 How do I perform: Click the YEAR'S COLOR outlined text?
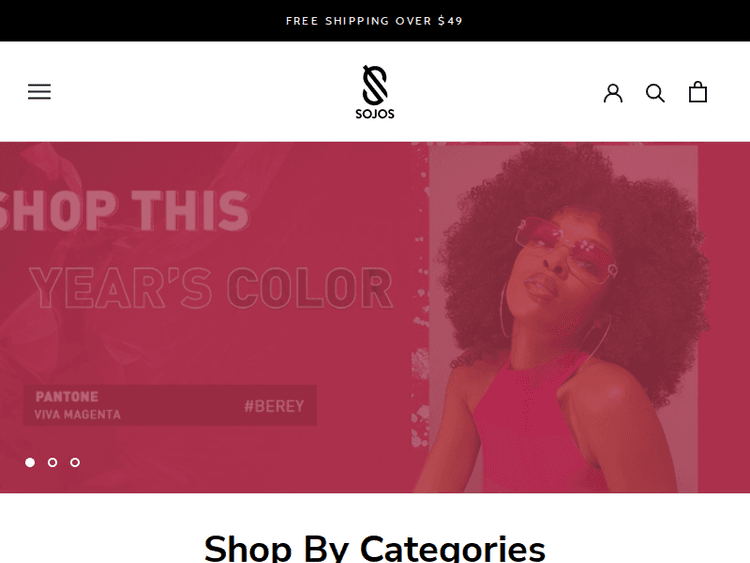click(211, 287)
